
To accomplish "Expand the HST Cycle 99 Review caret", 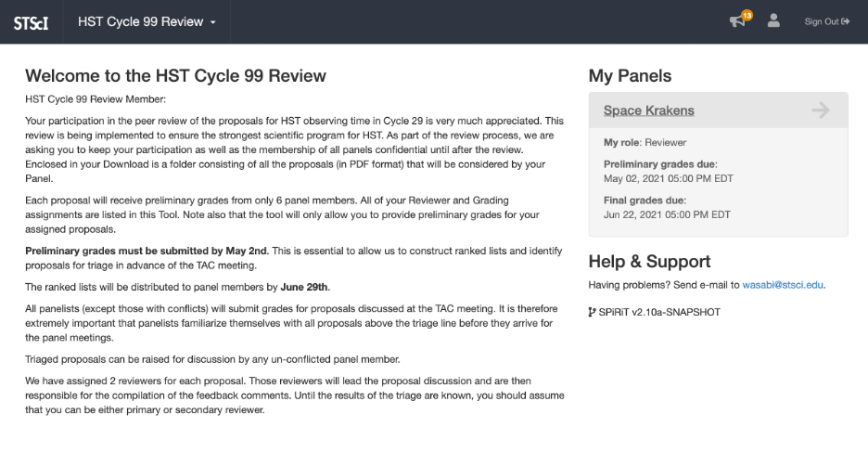I will (213, 22).
